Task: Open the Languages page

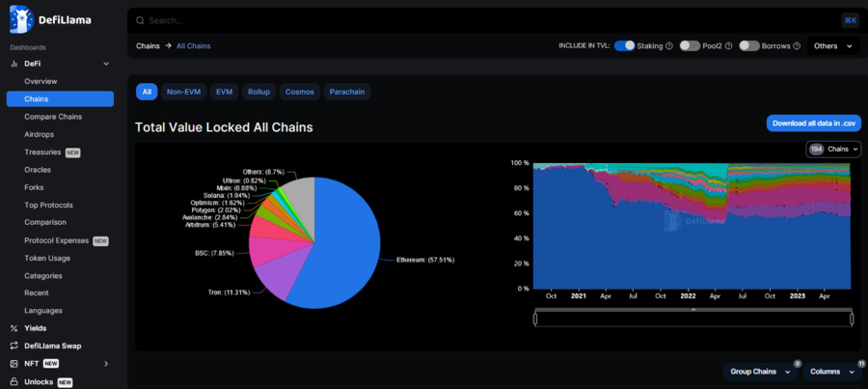Action: [x=43, y=311]
